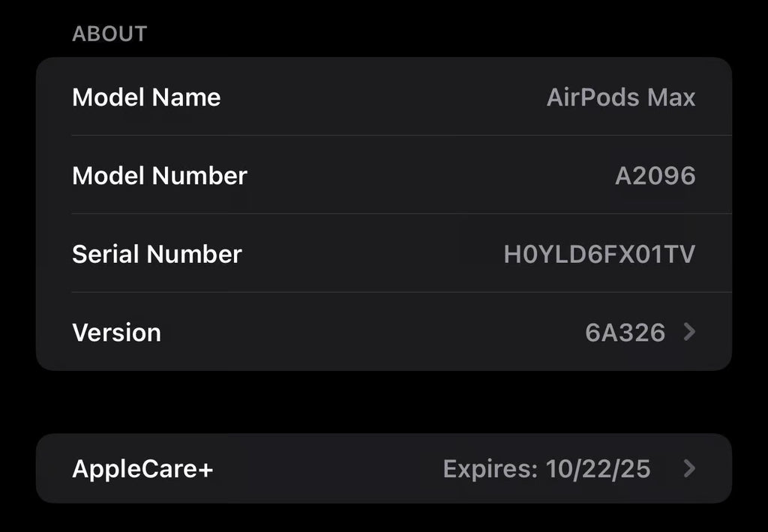The width and height of the screenshot is (768, 532).
Task: Click the AirPods Max model name text
Action: pyautogui.click(x=621, y=97)
